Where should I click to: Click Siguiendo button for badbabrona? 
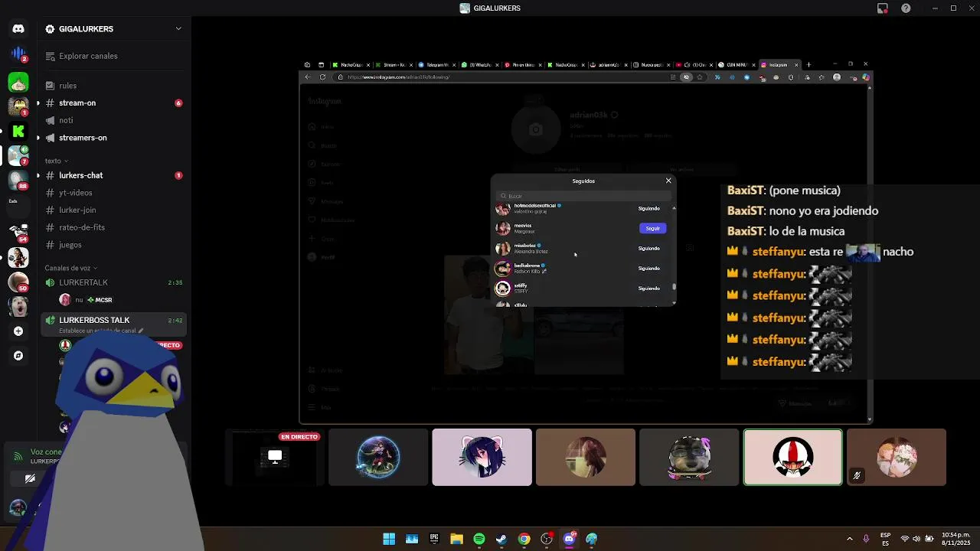[x=648, y=268]
